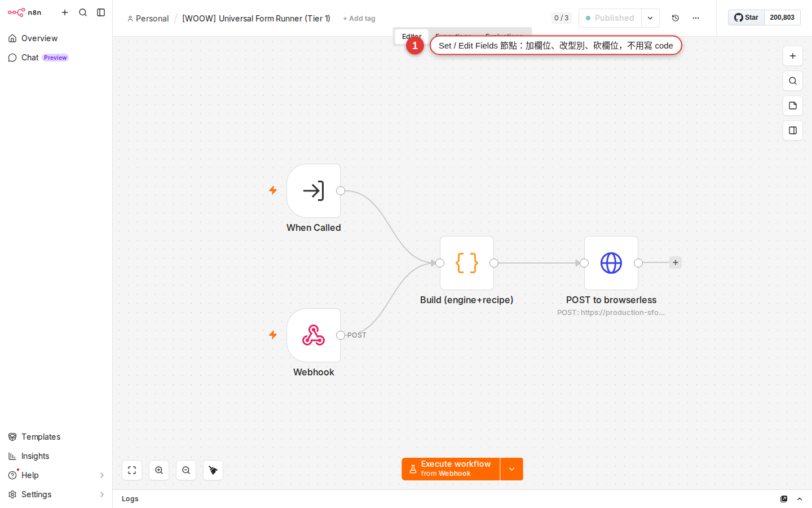Open Templates from sidebar
Image resolution: width=812 pixels, height=508 pixels.
(56, 437)
